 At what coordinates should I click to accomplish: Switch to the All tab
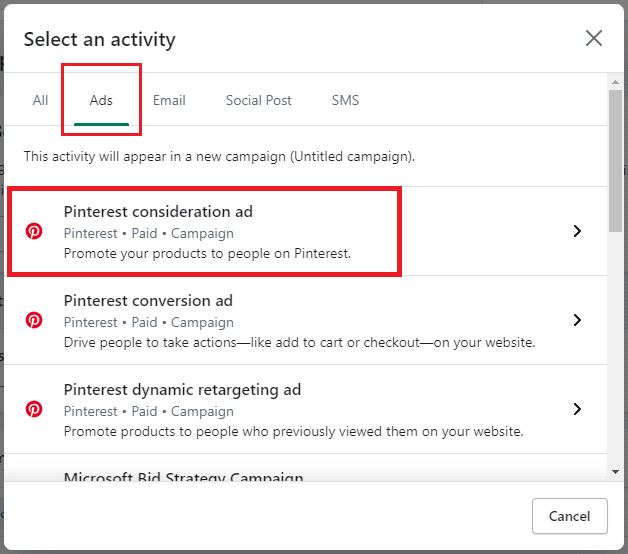[40, 100]
